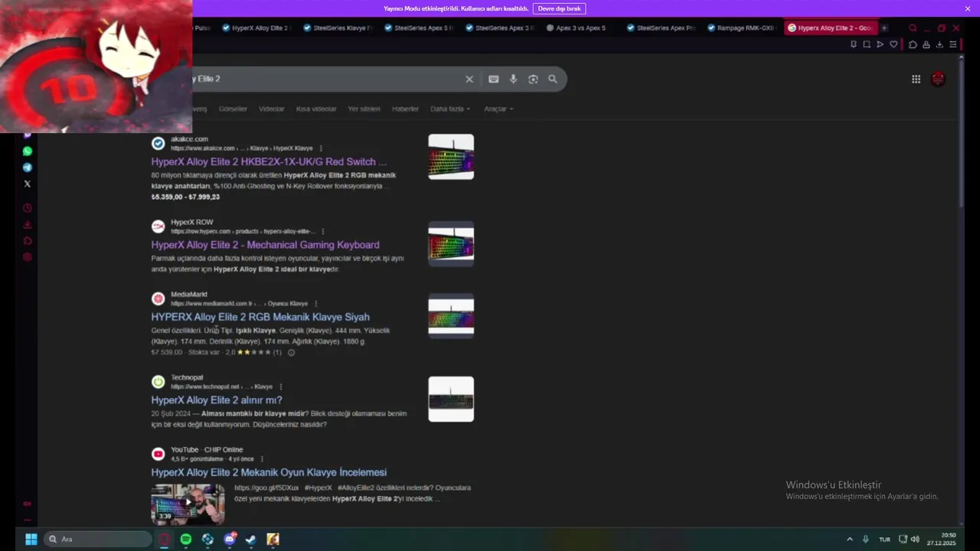Open 'HyperX Alloy Elite 2 alınır mı?' link

click(x=217, y=400)
